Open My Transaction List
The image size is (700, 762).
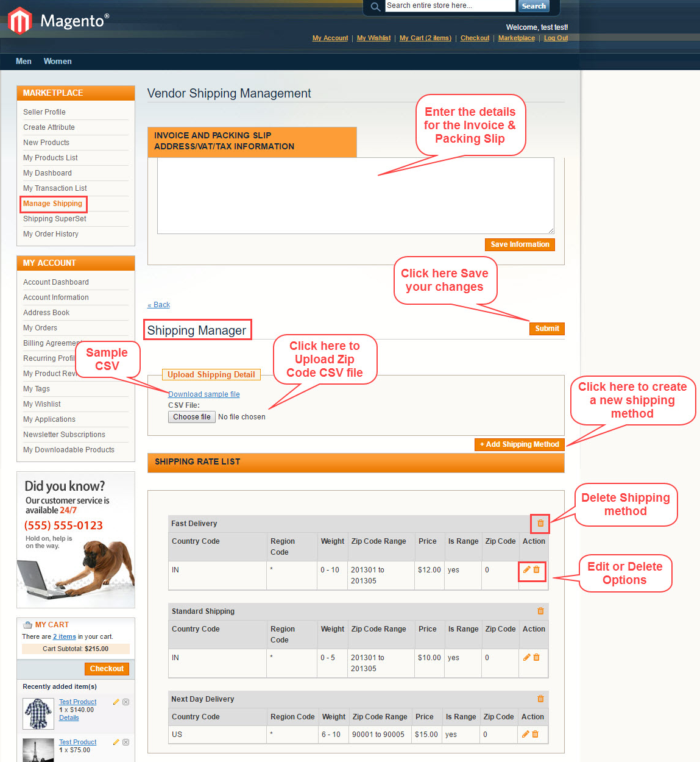click(x=55, y=188)
